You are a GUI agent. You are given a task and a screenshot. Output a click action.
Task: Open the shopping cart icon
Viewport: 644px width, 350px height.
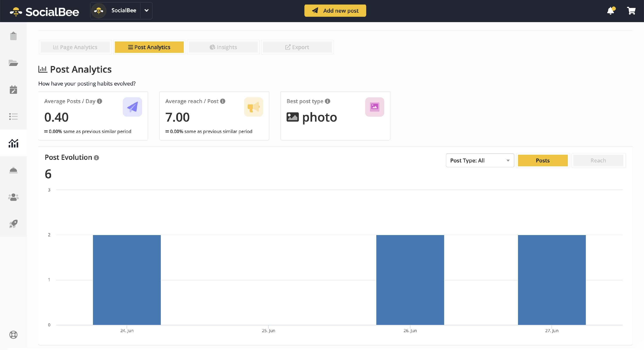pyautogui.click(x=631, y=11)
